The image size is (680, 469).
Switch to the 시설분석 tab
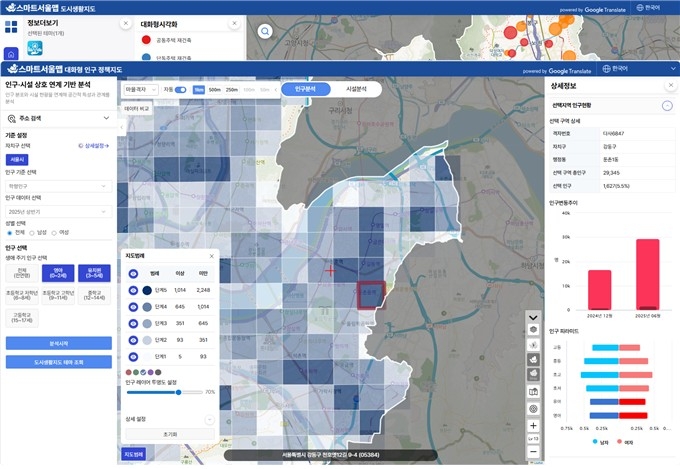(356, 89)
